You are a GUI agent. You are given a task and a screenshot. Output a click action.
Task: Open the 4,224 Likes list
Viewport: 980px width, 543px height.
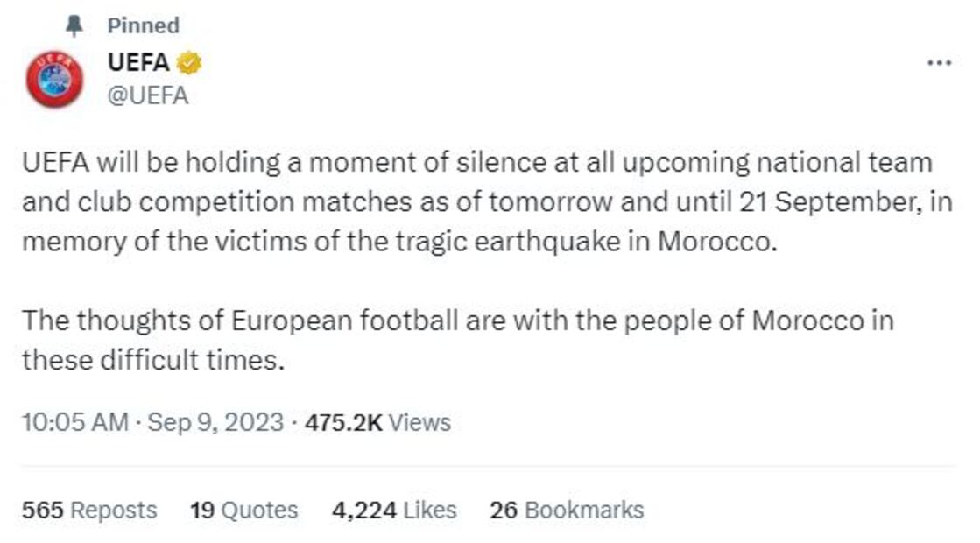tap(393, 510)
